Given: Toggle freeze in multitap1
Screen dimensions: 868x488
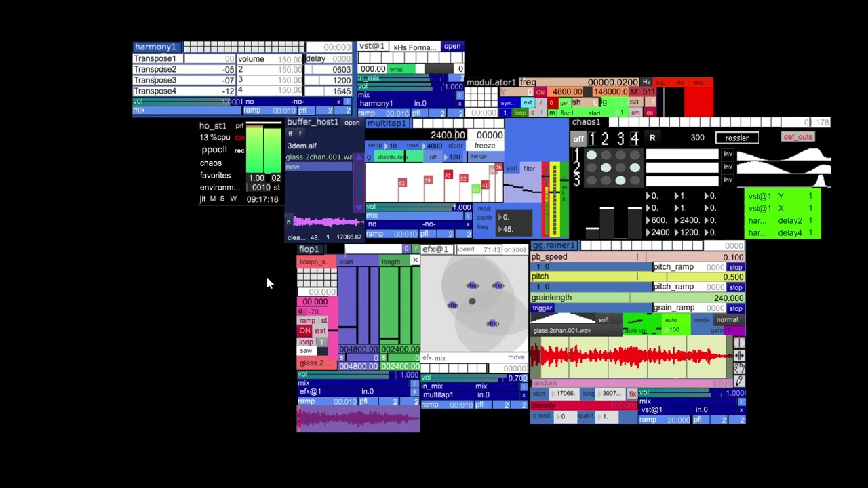Looking at the screenshot, I should point(485,146).
